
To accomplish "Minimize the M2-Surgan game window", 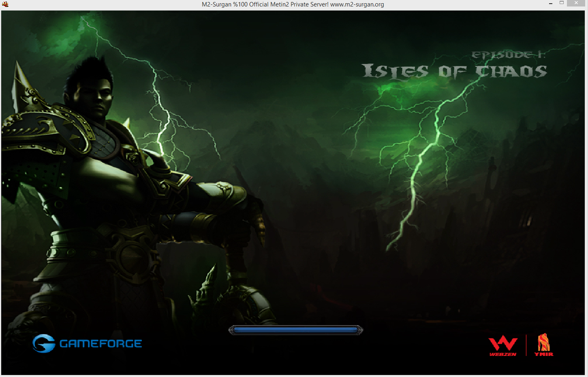I will pyautogui.click(x=551, y=4).
